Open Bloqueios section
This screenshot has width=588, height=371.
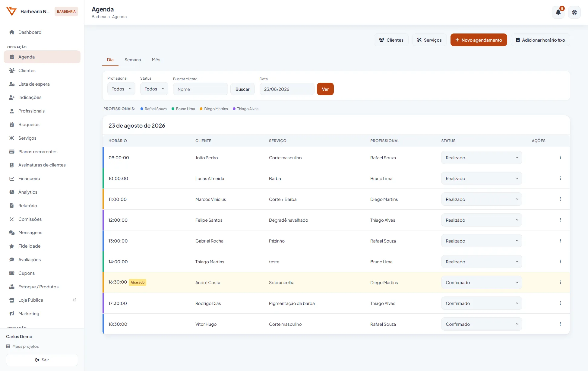click(42, 125)
